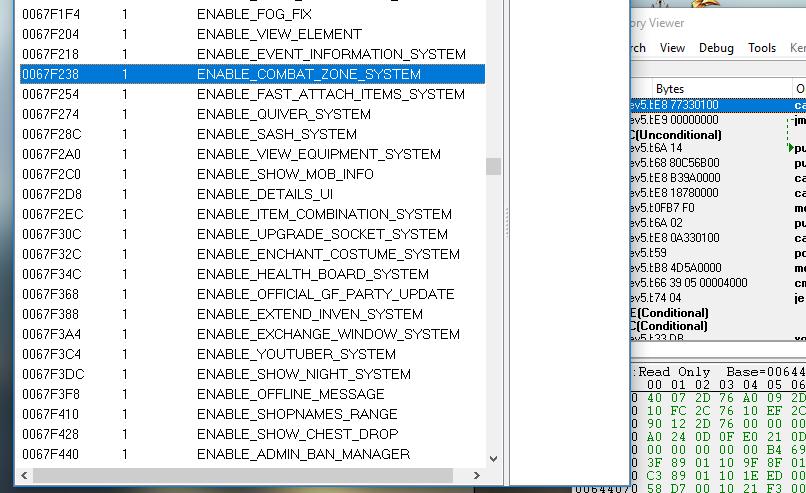Select disassembler line with bytes E9 00000000

pyautogui.click(x=719, y=120)
